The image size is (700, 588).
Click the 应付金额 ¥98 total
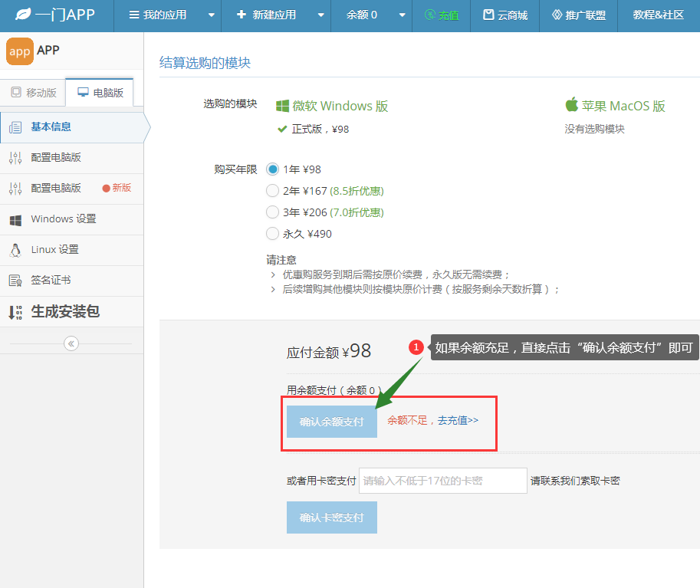(x=329, y=351)
